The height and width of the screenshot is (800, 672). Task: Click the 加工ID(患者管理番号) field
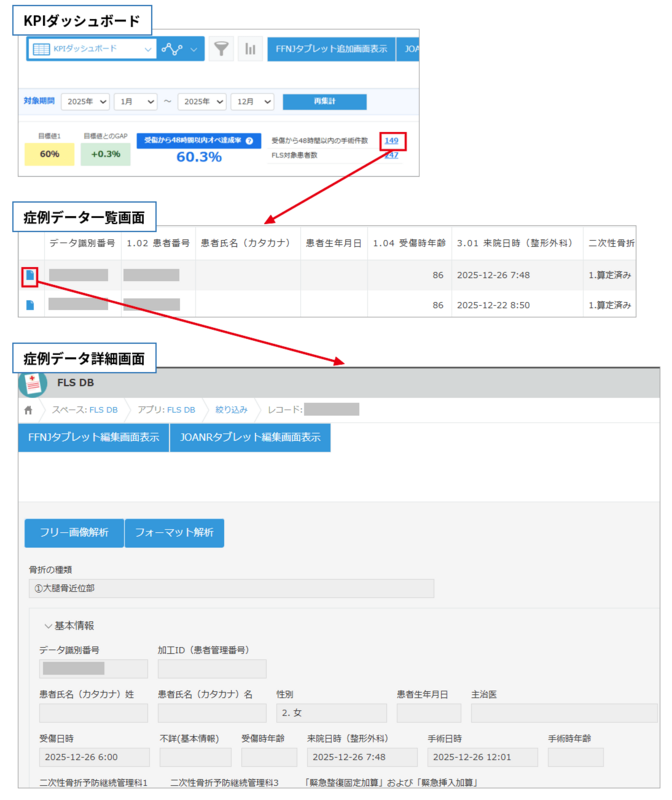tap(212, 668)
